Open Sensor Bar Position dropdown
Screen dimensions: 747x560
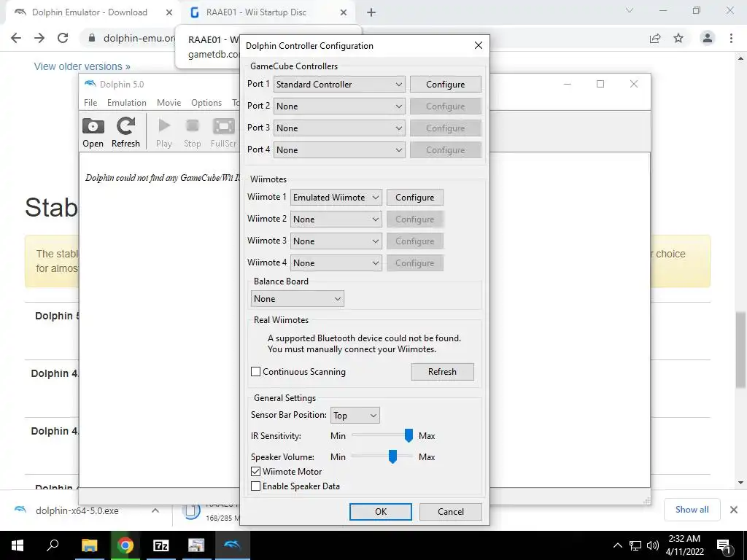[355, 415]
